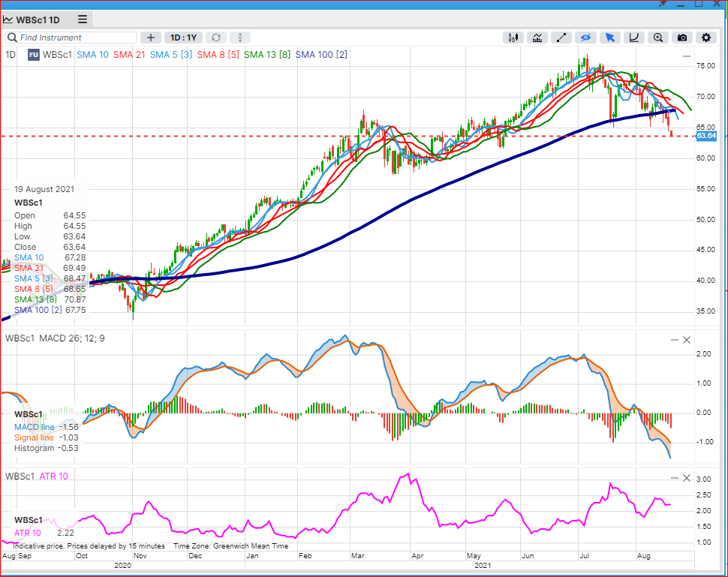Click the Open 64.55 row in data box
Screen dimensions: 728x577
(50, 215)
